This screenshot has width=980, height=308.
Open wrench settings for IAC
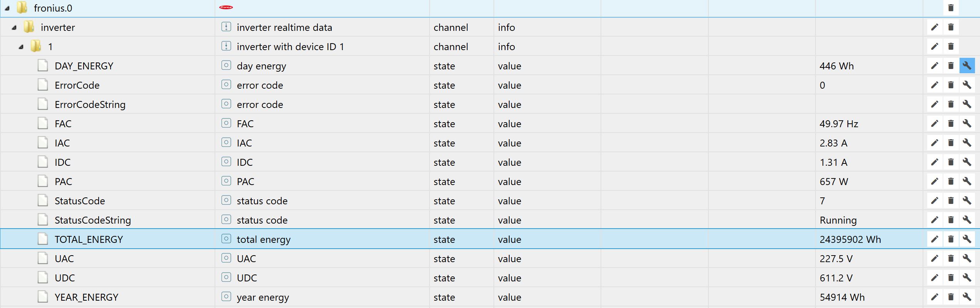point(967,143)
